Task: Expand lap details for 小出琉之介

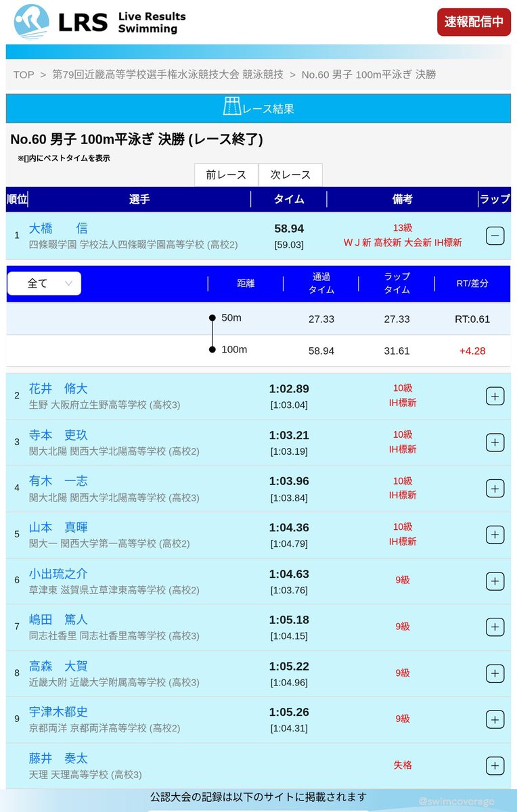Action: click(495, 581)
